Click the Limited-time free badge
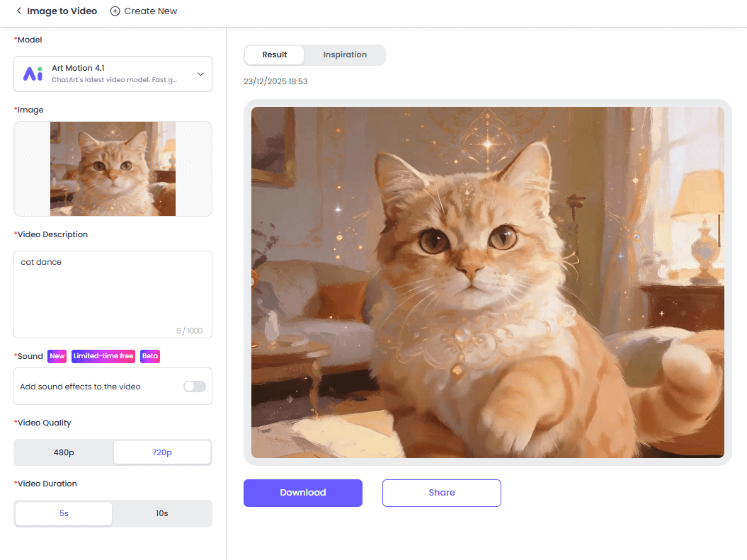The image size is (747, 560). click(103, 356)
